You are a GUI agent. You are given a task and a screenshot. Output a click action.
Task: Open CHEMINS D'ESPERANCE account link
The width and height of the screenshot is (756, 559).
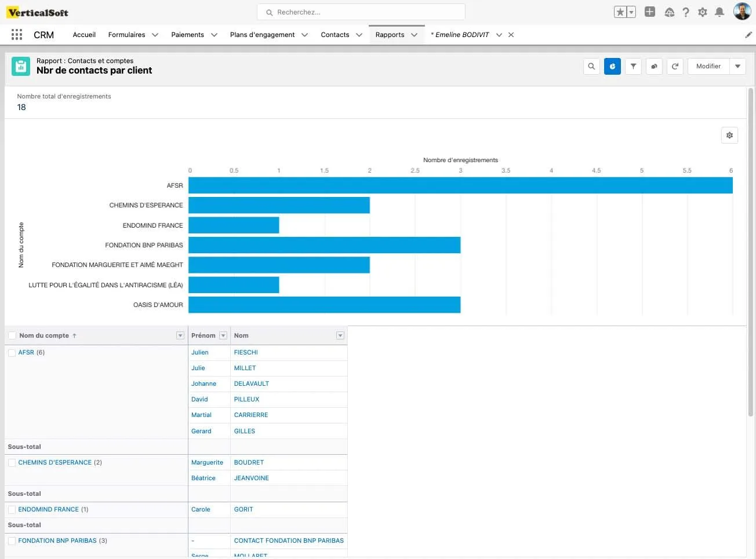click(x=55, y=462)
